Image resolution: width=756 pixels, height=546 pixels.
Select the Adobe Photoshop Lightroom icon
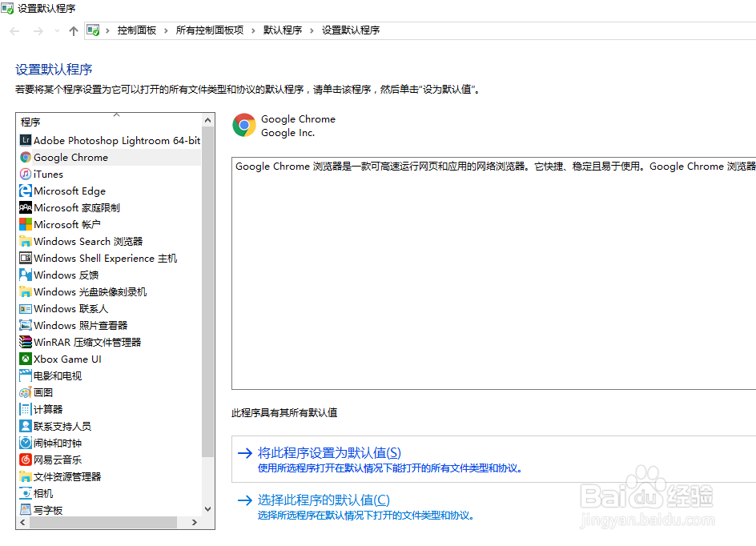pos(26,140)
